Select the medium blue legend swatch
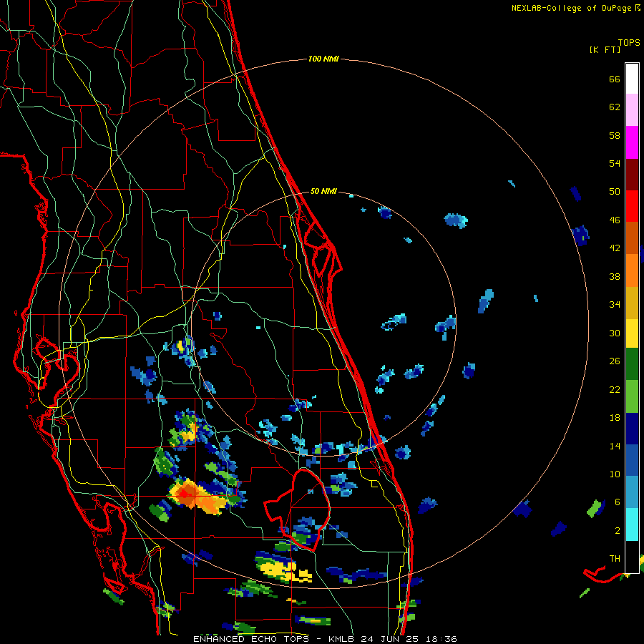Viewport: 644px width, 644px height. coord(632,460)
